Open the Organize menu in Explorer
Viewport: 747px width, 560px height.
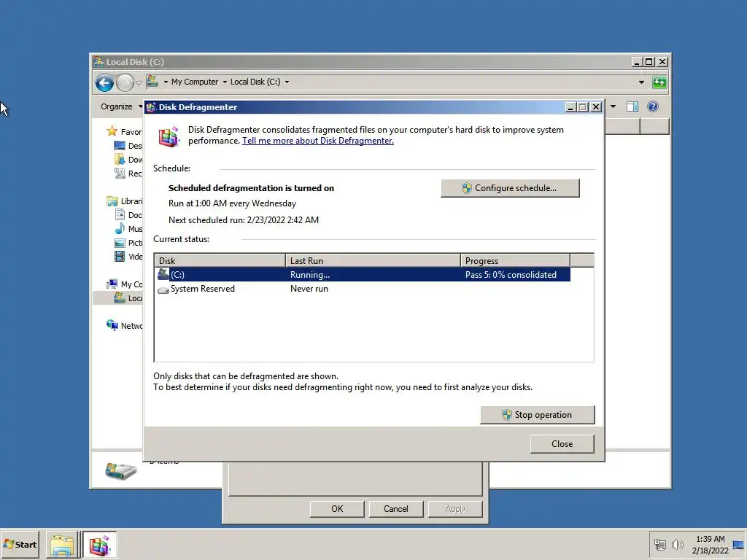[x=120, y=106]
